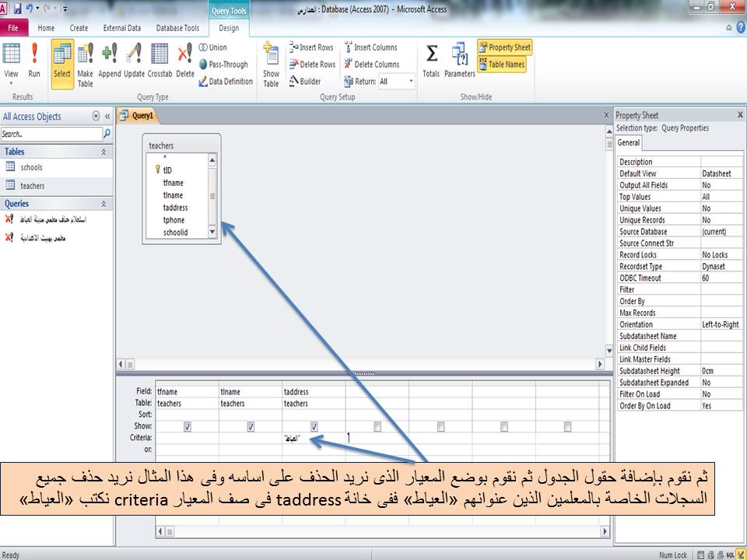Select the General tab in Property Sheet

point(629,142)
